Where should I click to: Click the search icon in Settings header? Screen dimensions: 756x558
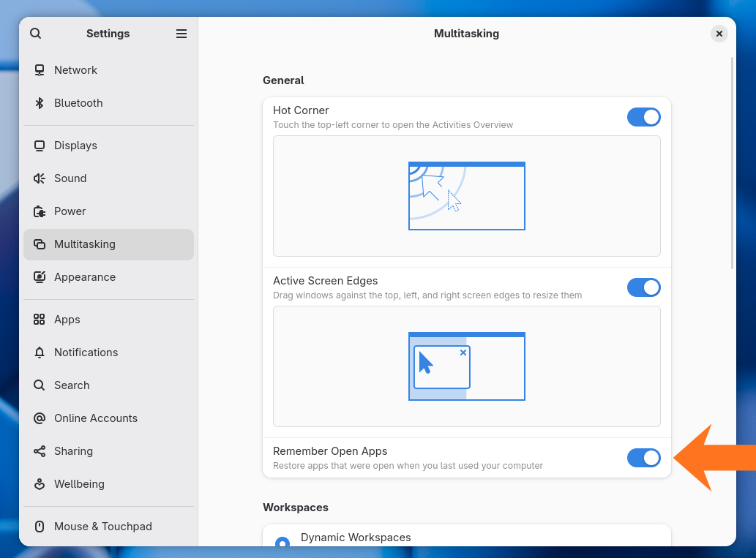[35, 34]
